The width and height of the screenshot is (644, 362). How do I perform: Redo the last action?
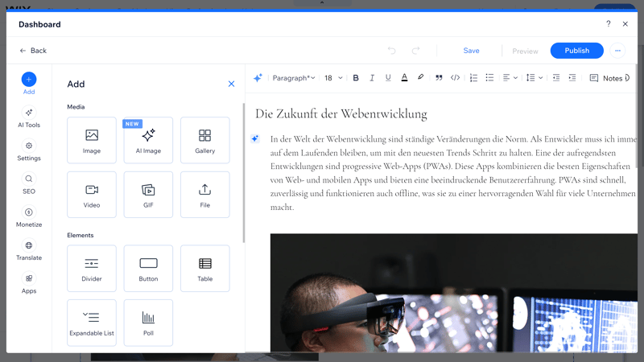tap(415, 51)
